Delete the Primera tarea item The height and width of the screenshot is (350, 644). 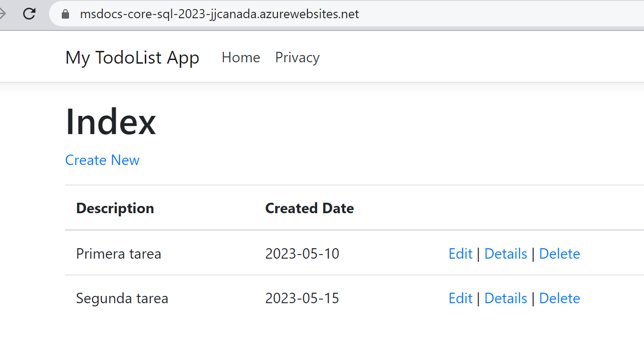pos(560,254)
